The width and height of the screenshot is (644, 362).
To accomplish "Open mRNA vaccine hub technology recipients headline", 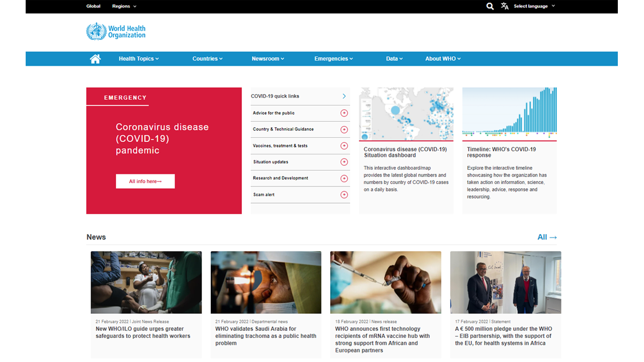I will (x=382, y=339).
